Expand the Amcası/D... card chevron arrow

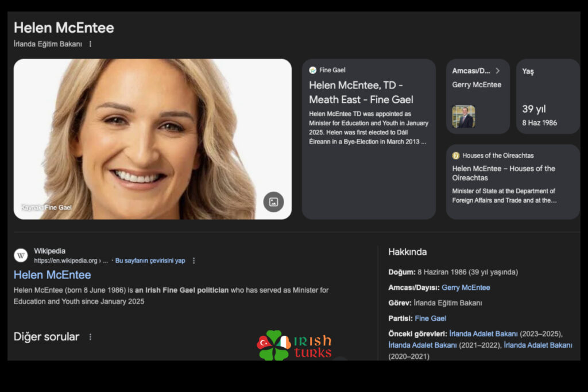(x=498, y=71)
